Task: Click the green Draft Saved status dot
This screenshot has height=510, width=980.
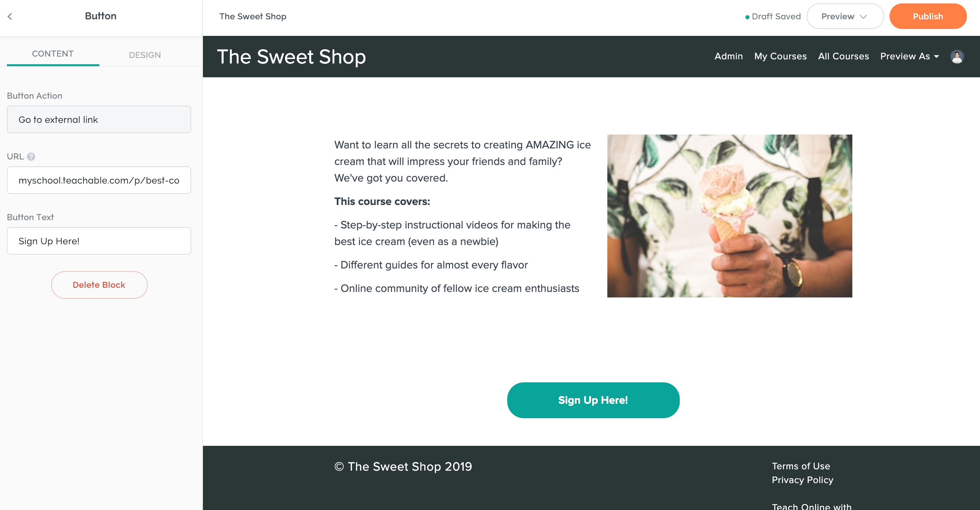Action: click(747, 17)
